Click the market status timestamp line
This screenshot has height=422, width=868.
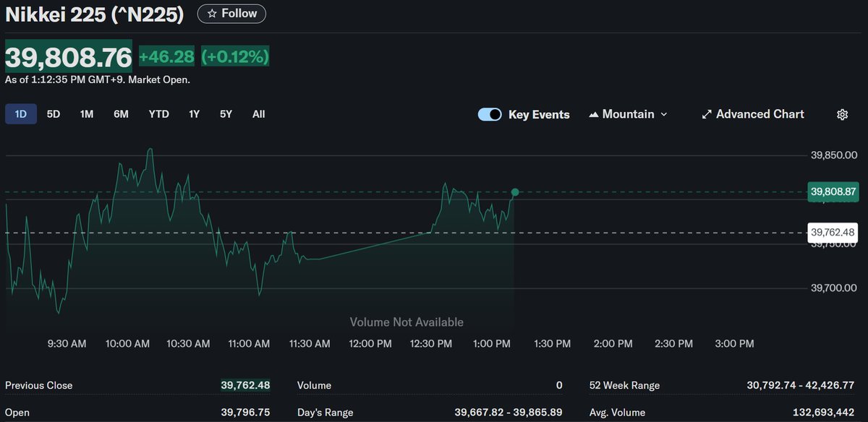coord(98,79)
